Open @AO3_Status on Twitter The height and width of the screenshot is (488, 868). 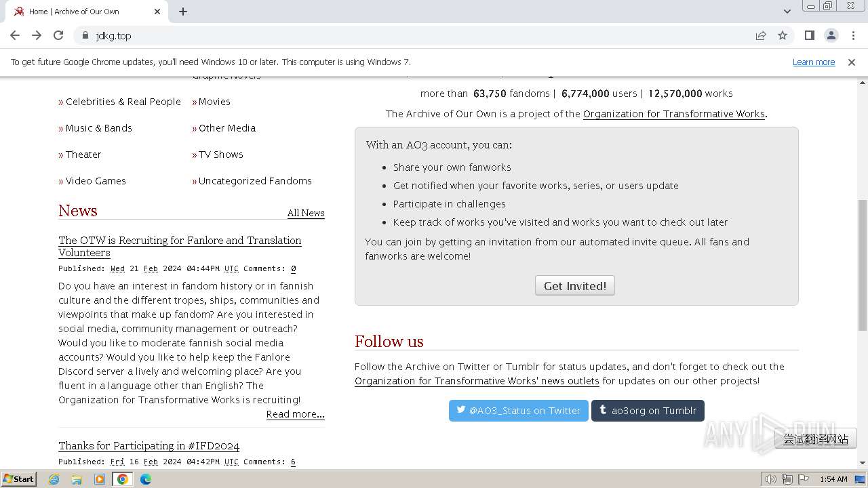(519, 411)
